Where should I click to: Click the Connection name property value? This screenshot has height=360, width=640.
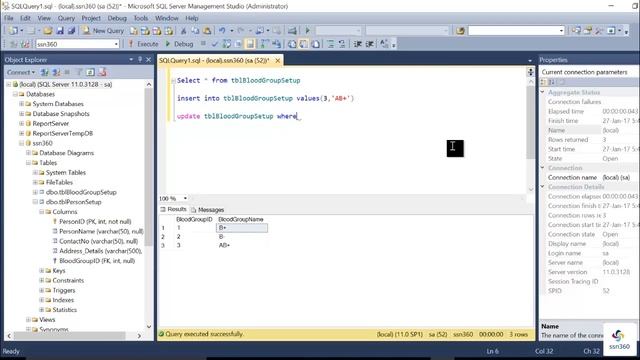point(616,178)
